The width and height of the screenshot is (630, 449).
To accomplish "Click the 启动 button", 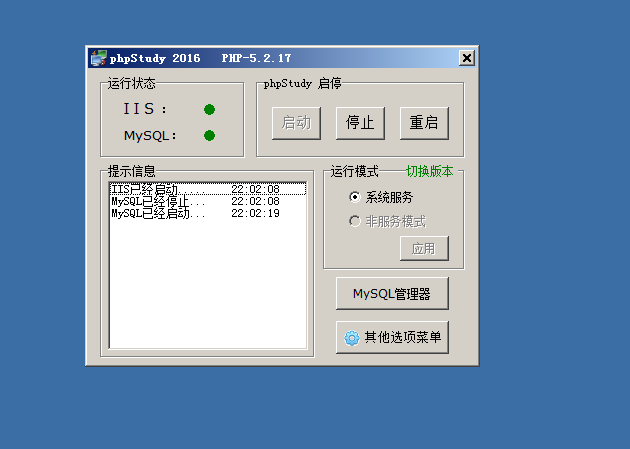I will click(297, 123).
